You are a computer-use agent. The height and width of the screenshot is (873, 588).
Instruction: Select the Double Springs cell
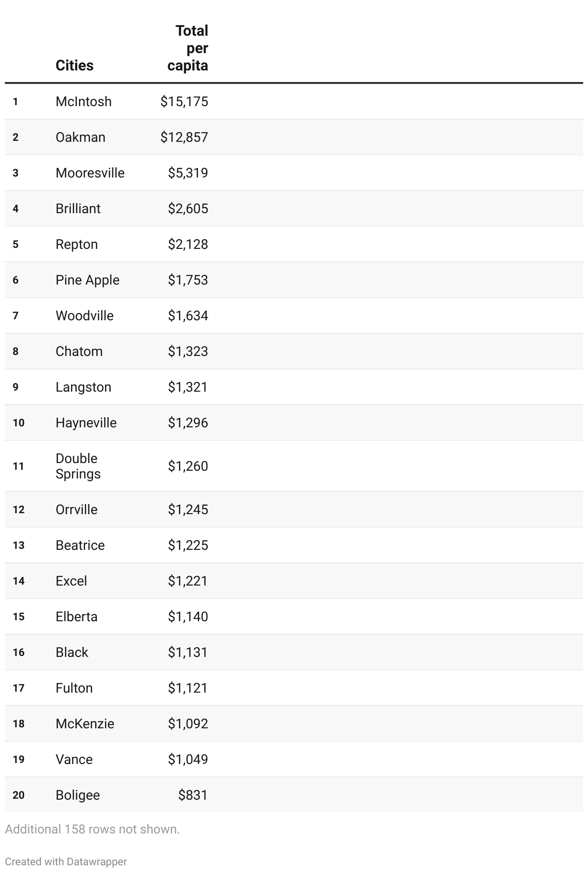78,466
